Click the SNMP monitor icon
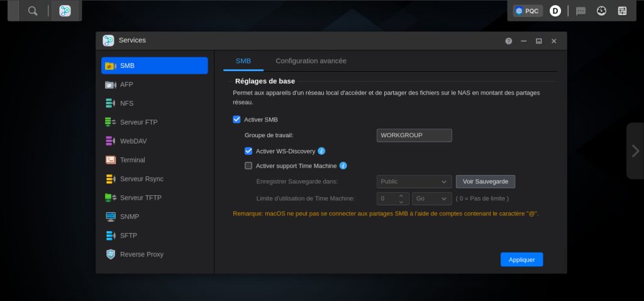644x301 pixels. 111,217
